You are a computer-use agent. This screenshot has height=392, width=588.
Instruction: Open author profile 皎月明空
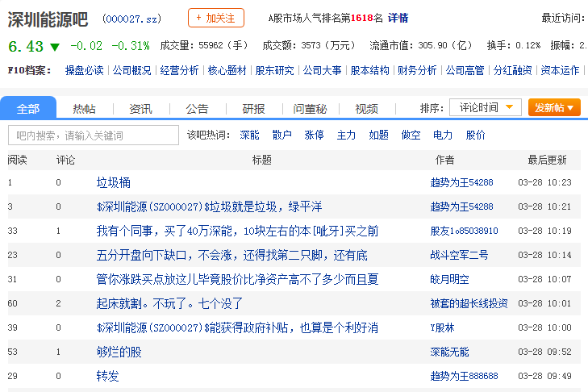[449, 279]
